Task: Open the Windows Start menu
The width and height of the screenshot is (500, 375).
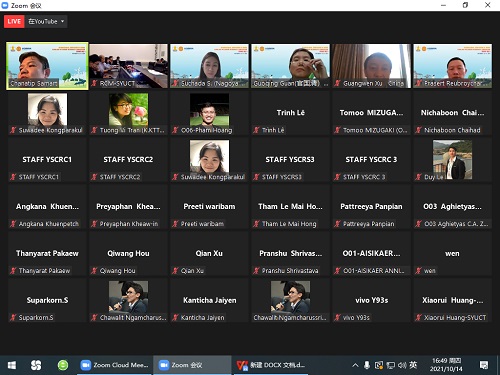Action: (12, 365)
